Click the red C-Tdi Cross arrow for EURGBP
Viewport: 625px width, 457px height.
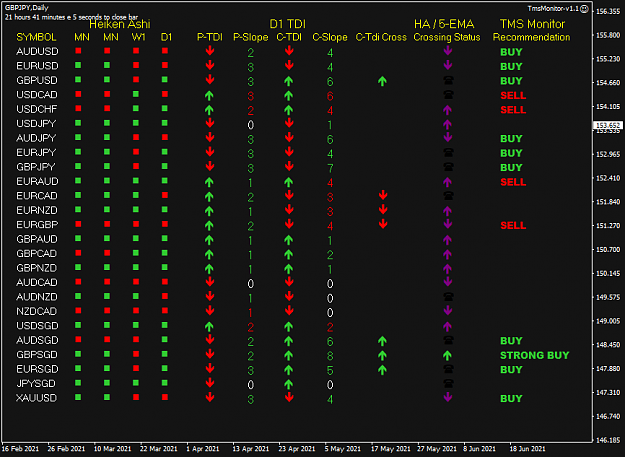[x=383, y=224]
